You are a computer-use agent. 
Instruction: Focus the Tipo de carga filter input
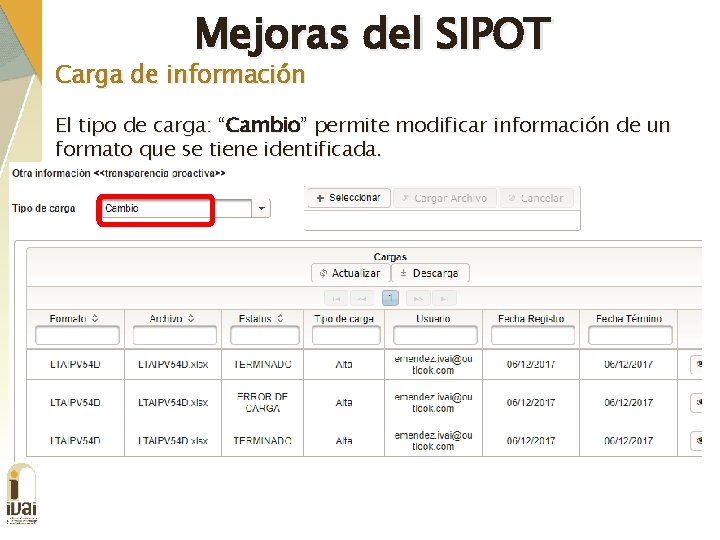coord(346,335)
